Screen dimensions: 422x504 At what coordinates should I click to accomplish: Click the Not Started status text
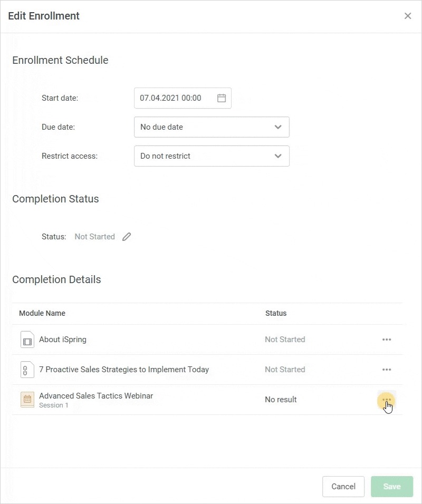(95, 237)
